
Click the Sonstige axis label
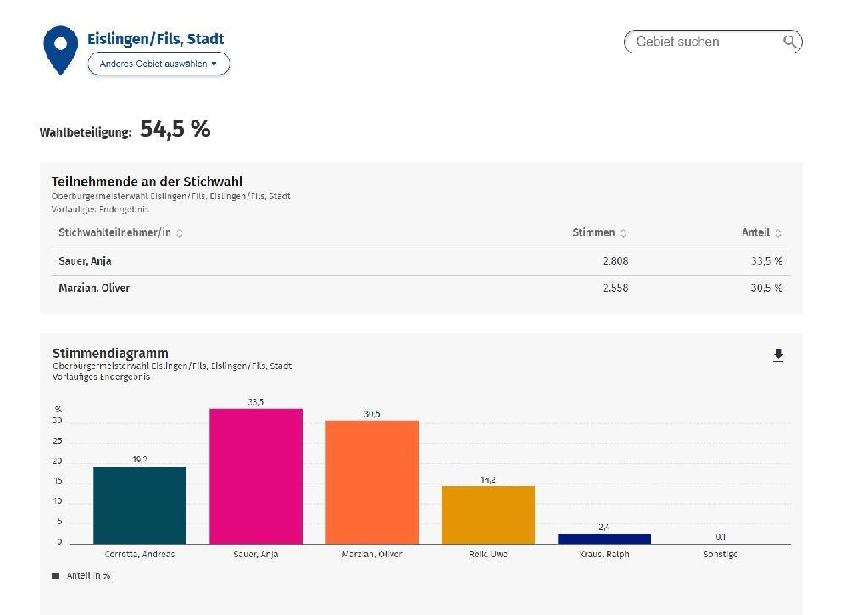point(721,554)
